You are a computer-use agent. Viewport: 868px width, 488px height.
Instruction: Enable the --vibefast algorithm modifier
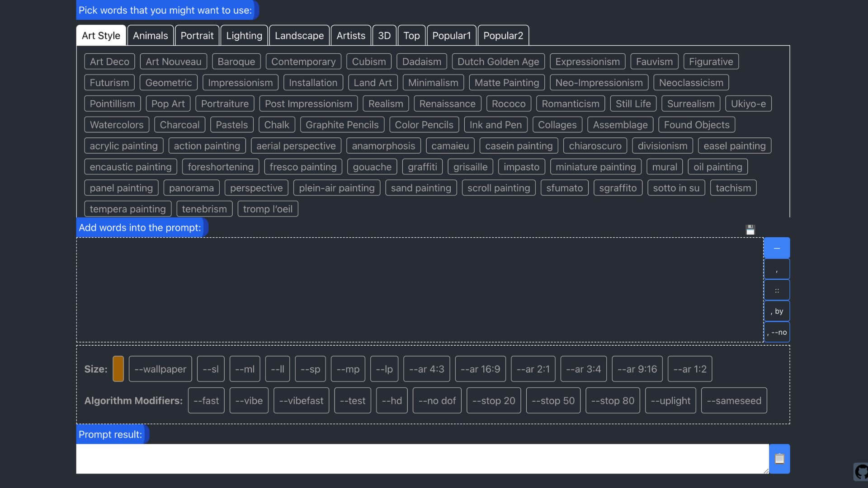(x=301, y=400)
